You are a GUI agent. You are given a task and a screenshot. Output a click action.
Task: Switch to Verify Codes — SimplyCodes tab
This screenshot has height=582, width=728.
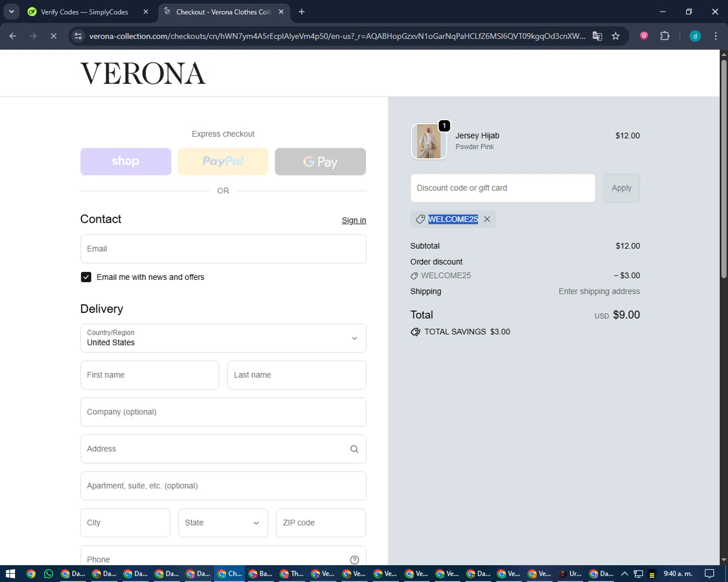85,12
